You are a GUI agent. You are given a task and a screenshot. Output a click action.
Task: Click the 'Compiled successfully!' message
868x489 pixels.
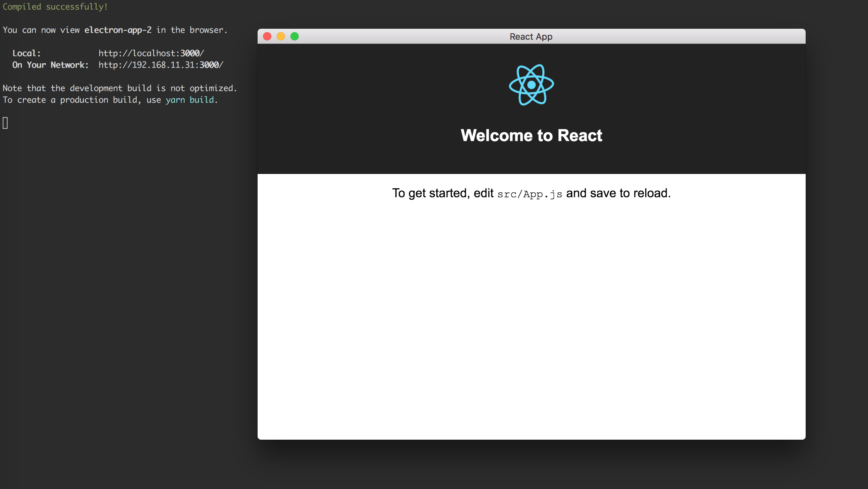pyautogui.click(x=55, y=7)
